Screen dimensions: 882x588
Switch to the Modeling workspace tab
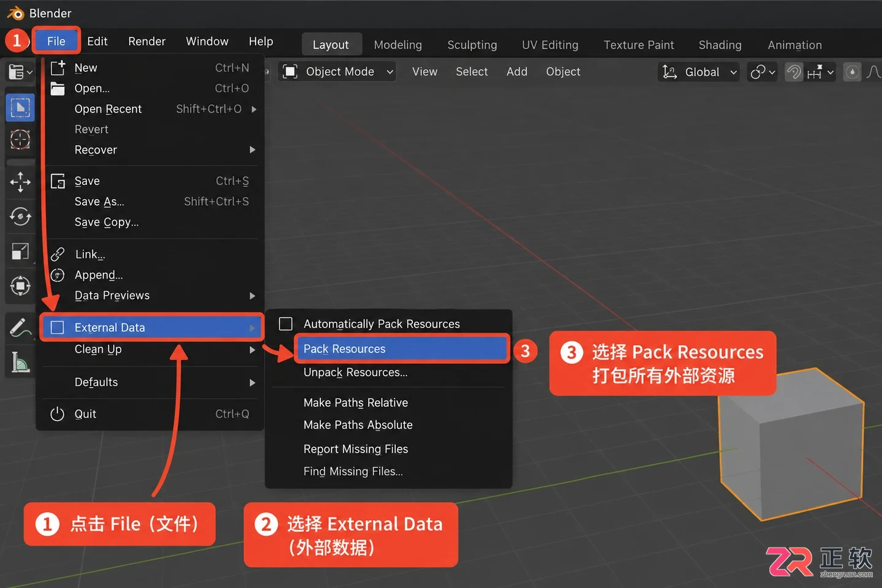pos(398,45)
